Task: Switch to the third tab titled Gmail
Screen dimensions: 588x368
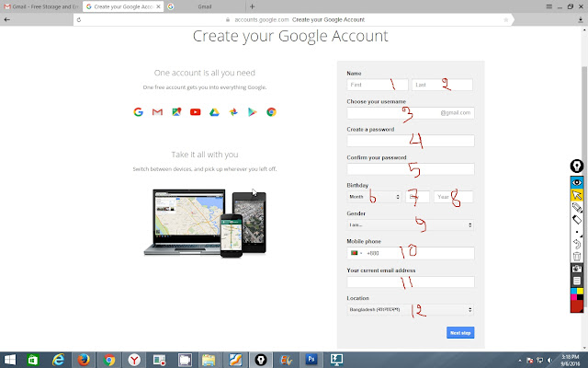Action: [205, 6]
